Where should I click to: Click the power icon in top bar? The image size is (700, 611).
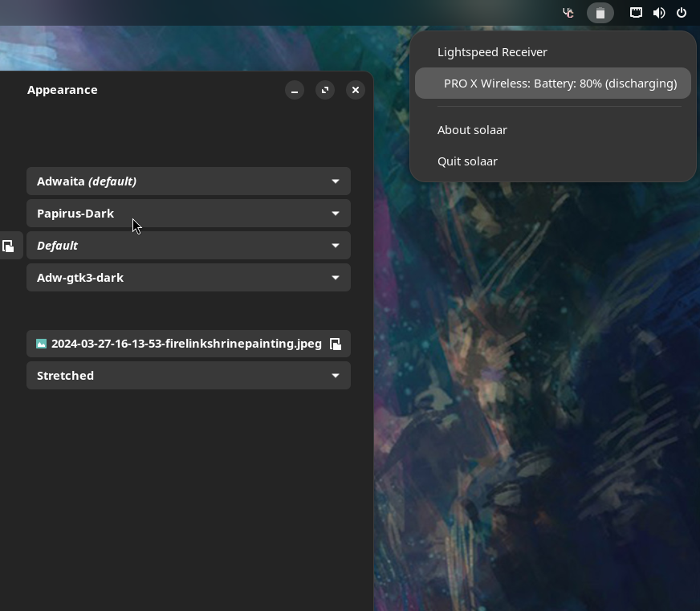click(682, 13)
